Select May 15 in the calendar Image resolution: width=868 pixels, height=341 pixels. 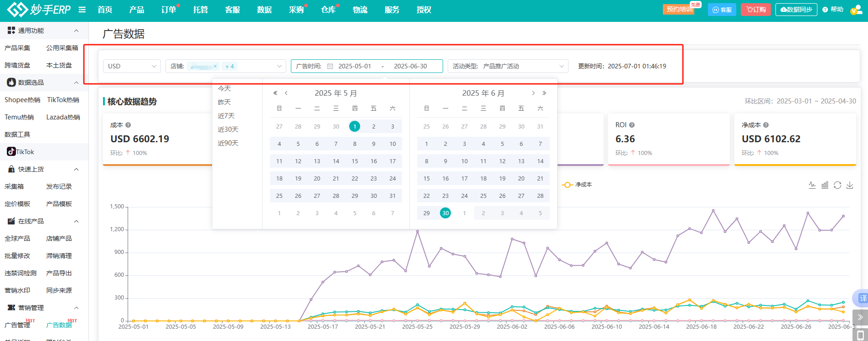point(355,161)
